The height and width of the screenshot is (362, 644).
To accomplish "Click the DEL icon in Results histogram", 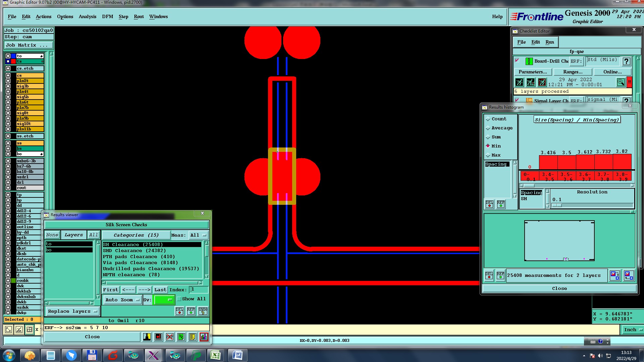I will (x=489, y=204).
